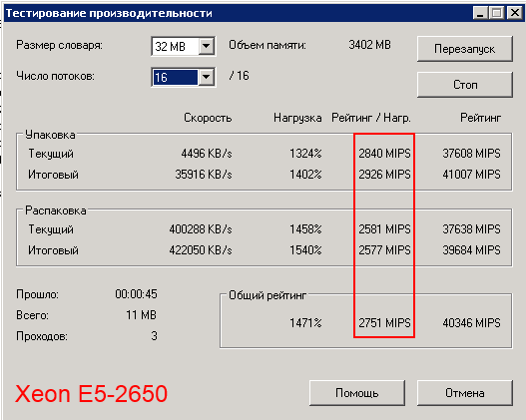Click the total rating 40346 MIPS value

[471, 323]
